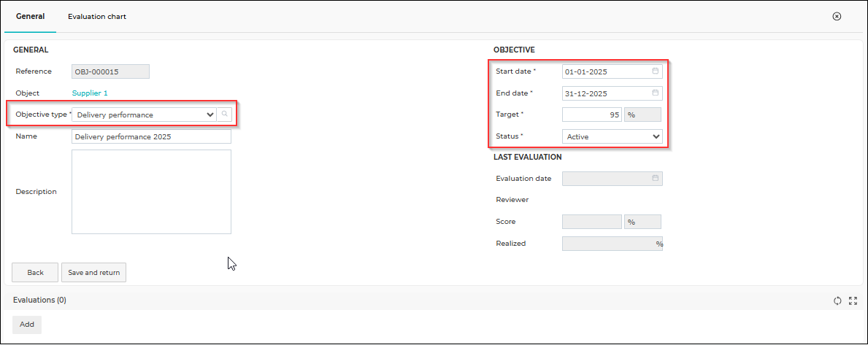This screenshot has width=868, height=345.
Task: Click the Description label
Action: pyautogui.click(x=36, y=191)
